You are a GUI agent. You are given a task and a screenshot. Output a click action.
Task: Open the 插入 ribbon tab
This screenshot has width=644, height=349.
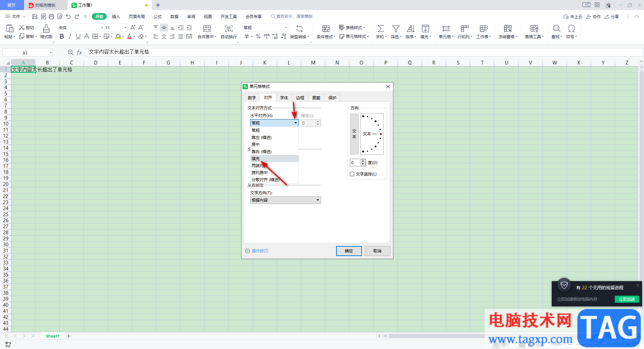point(116,16)
